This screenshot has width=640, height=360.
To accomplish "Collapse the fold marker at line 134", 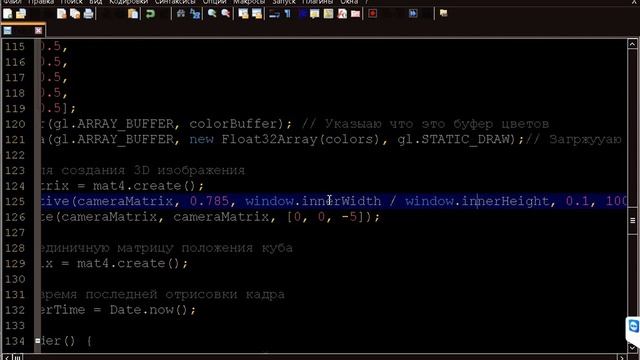I will click(x=38, y=340).
